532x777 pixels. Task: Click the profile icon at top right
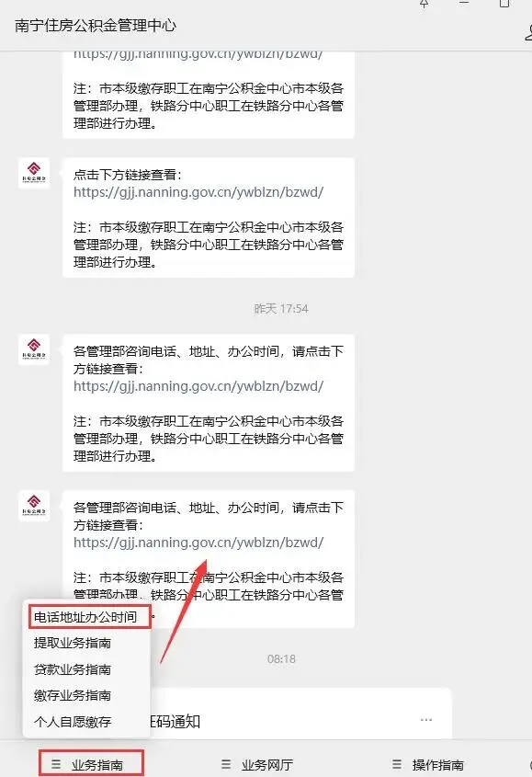pos(528,33)
